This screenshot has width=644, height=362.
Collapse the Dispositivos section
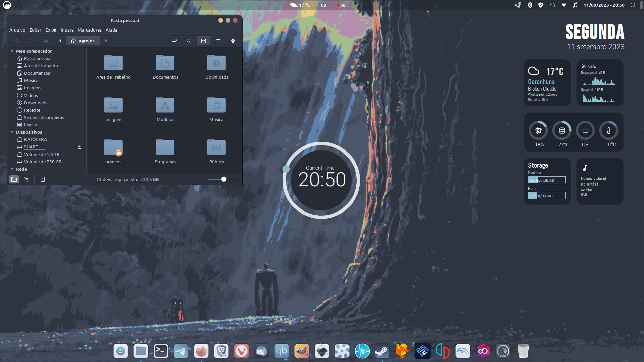(x=12, y=132)
